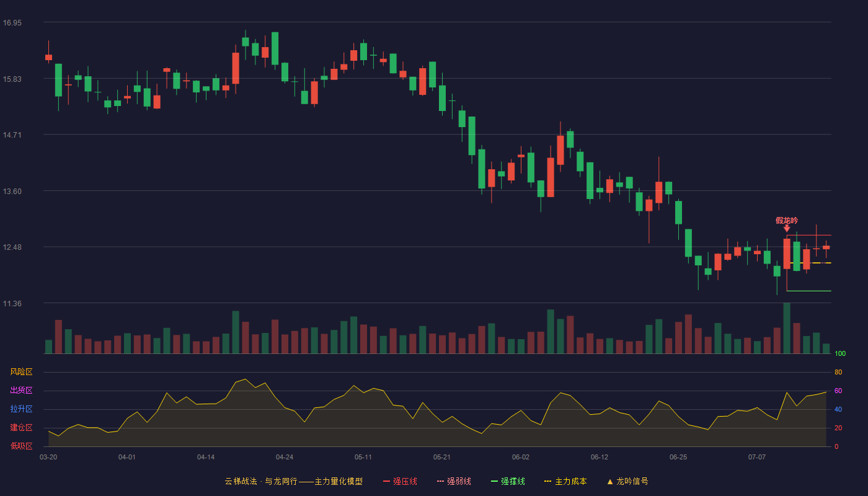The width and height of the screenshot is (868, 496).
Task: Click the 假龙吟 signal arrow marker
Action: 787,229
